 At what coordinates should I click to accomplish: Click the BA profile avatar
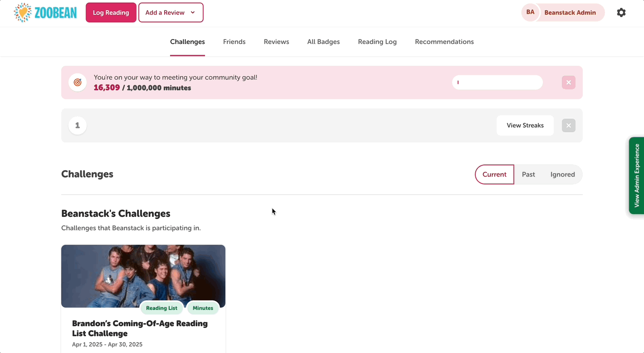pyautogui.click(x=530, y=12)
